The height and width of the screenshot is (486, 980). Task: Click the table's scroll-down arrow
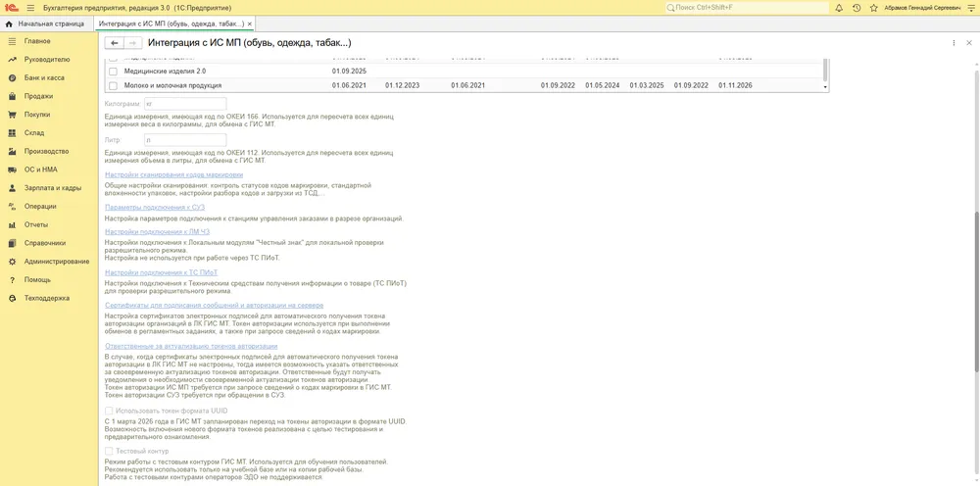click(826, 89)
